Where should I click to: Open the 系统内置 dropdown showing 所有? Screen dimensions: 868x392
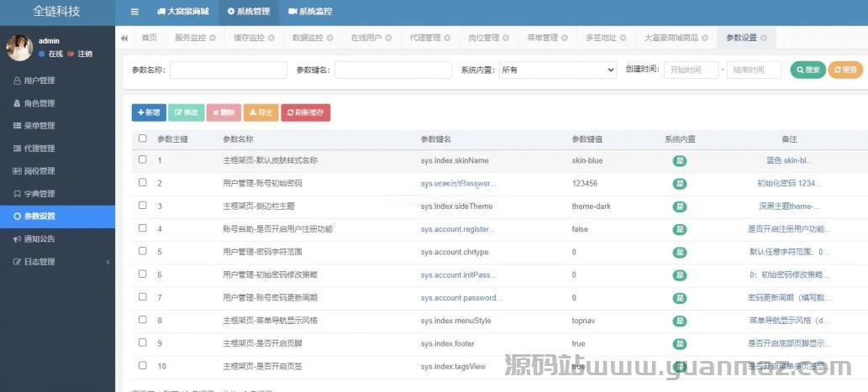point(557,71)
